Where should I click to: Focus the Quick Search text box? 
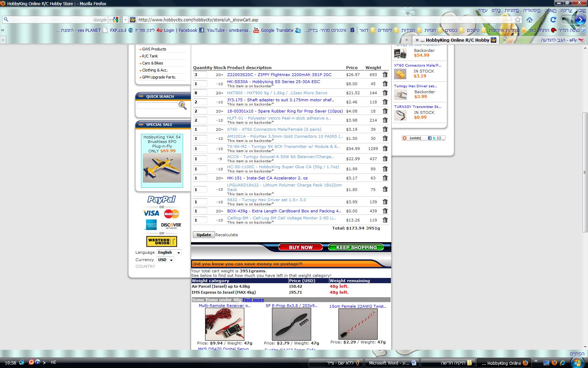click(x=157, y=105)
